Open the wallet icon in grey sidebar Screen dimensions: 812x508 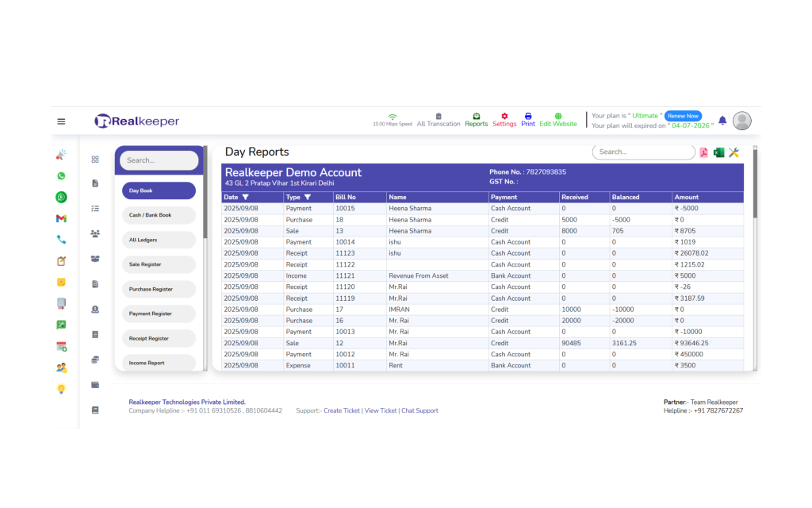[x=95, y=385]
